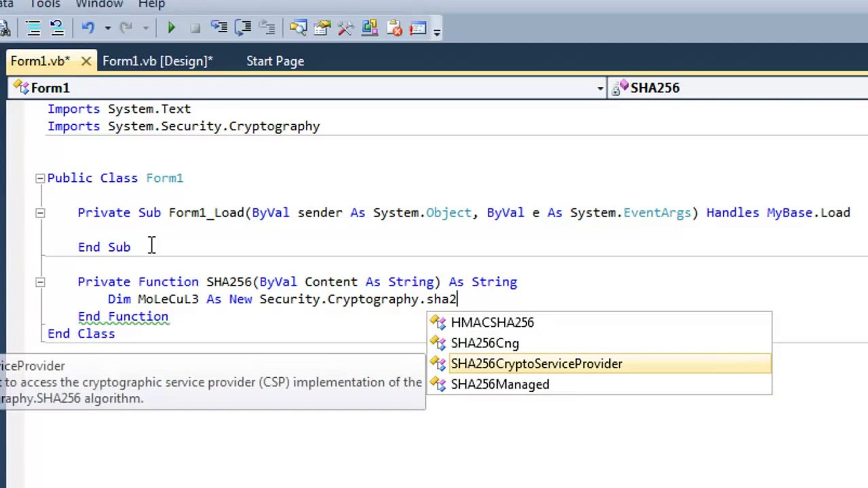
Task: Open the Toolbox hammer-wrench icon
Action: (x=346, y=28)
